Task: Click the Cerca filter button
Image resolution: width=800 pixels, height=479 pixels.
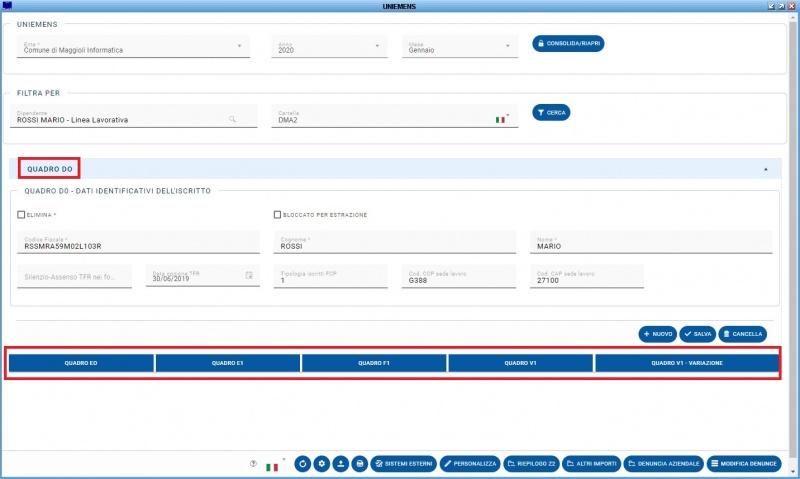Action: click(551, 113)
